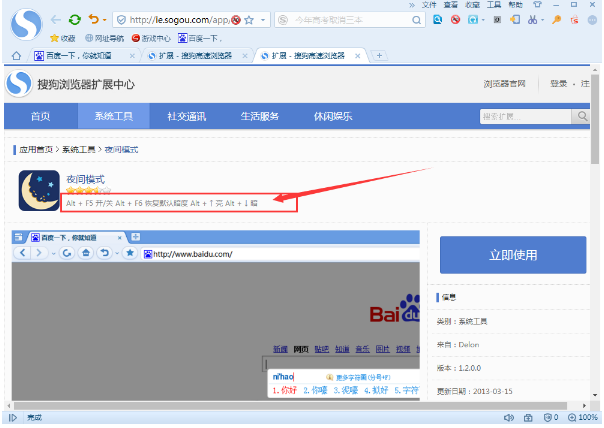This screenshot has height=428, width=604.
Task: Select 系统工具 in blue navigation bar
Action: pyautogui.click(x=114, y=116)
